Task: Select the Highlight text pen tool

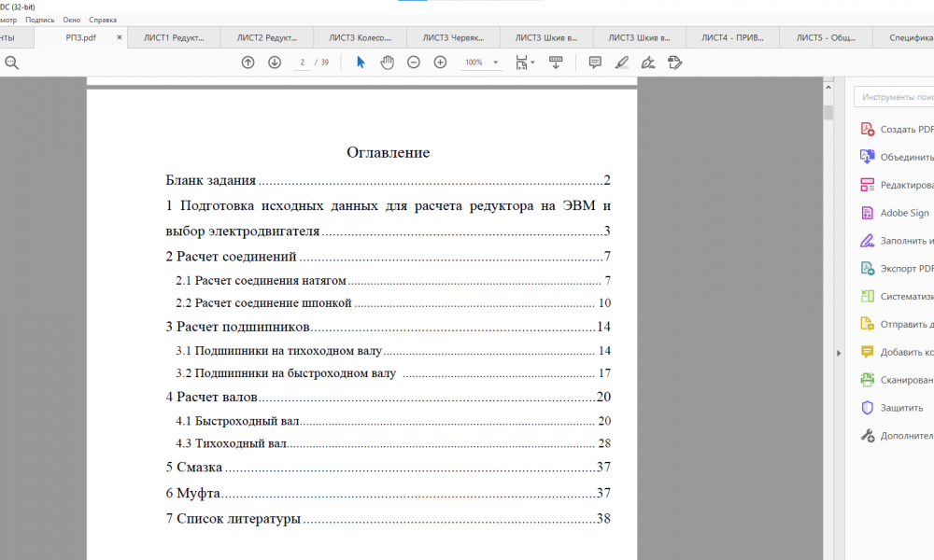Action: (x=622, y=63)
